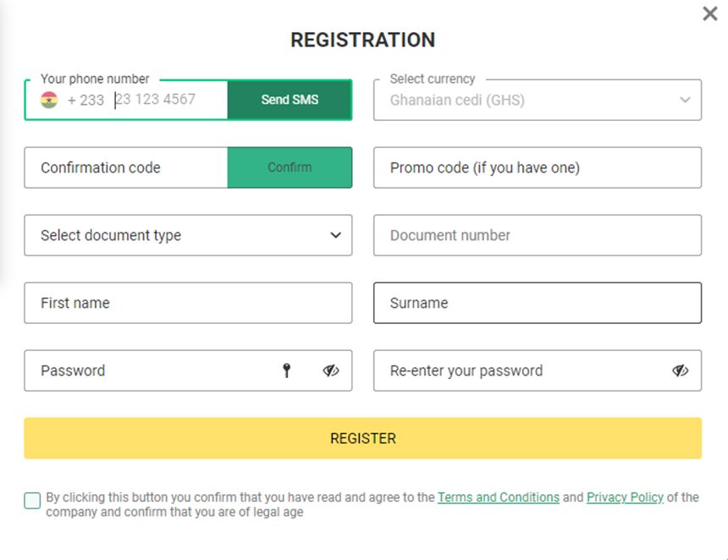This screenshot has width=728, height=560.
Task: Select the Surname field
Action: point(538,303)
